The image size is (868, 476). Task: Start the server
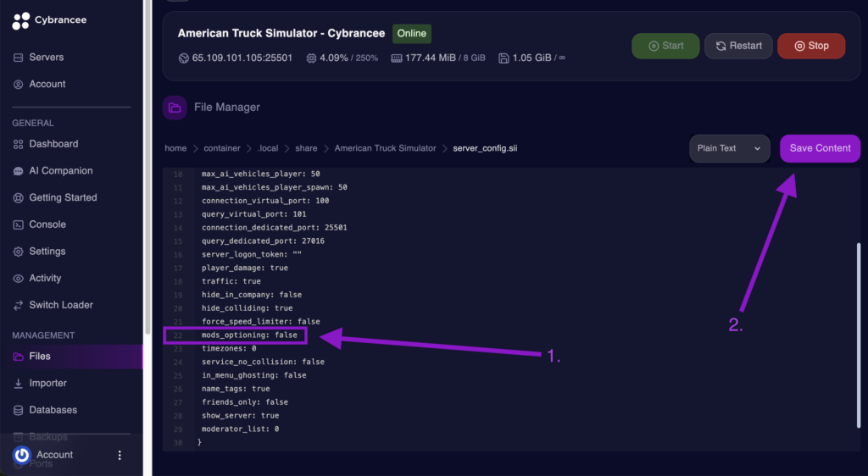tap(665, 46)
